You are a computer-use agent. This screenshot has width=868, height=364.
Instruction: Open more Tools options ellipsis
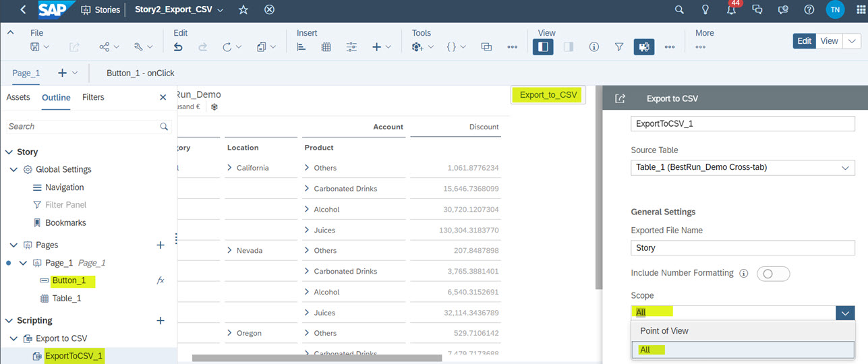coord(512,47)
